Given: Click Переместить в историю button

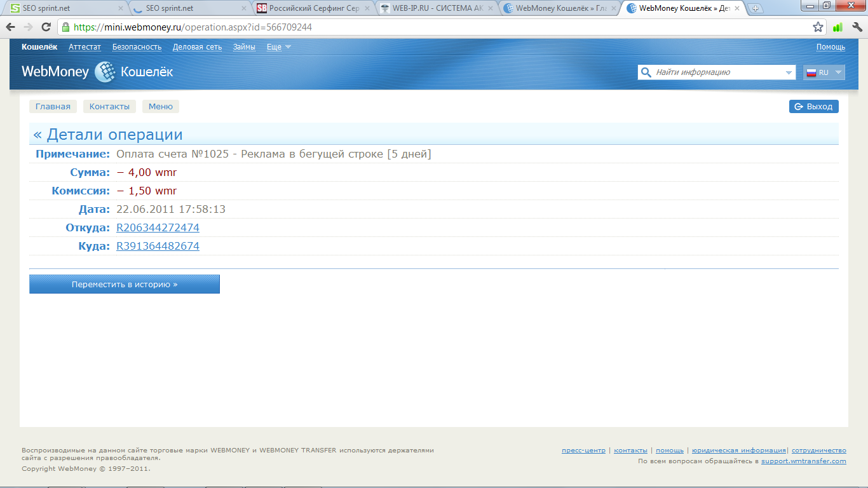Looking at the screenshot, I should [125, 284].
